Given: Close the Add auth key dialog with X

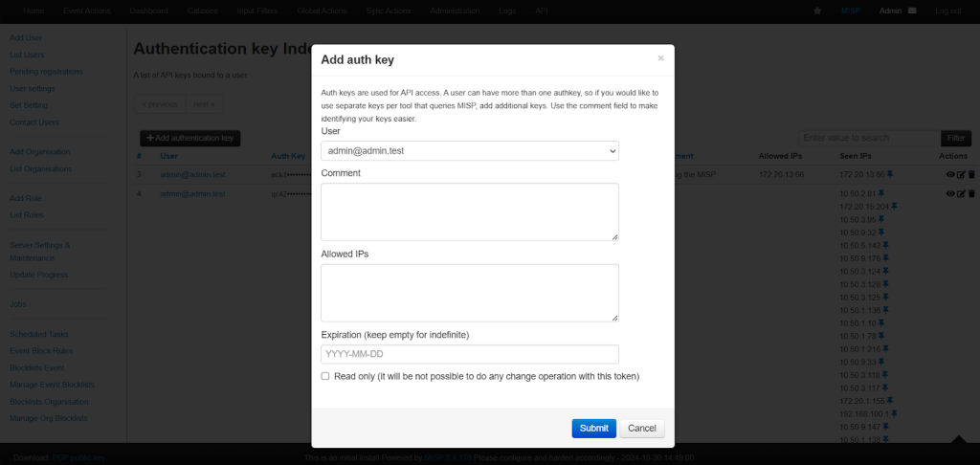Looking at the screenshot, I should 660,58.
